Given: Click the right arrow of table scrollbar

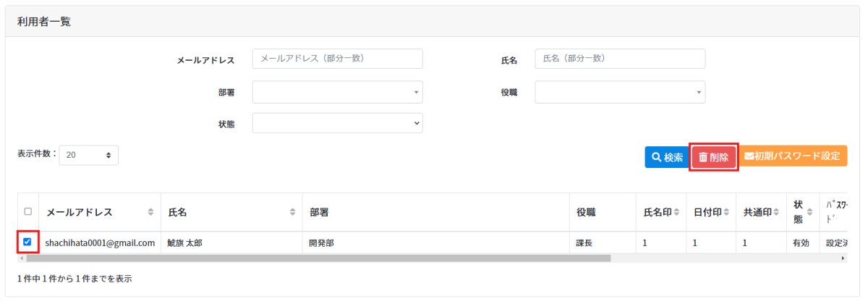Looking at the screenshot, I should coord(843,258).
